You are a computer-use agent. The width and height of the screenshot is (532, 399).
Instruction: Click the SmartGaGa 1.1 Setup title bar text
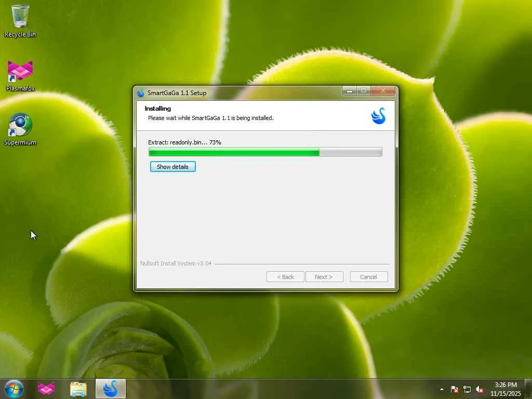pos(177,92)
